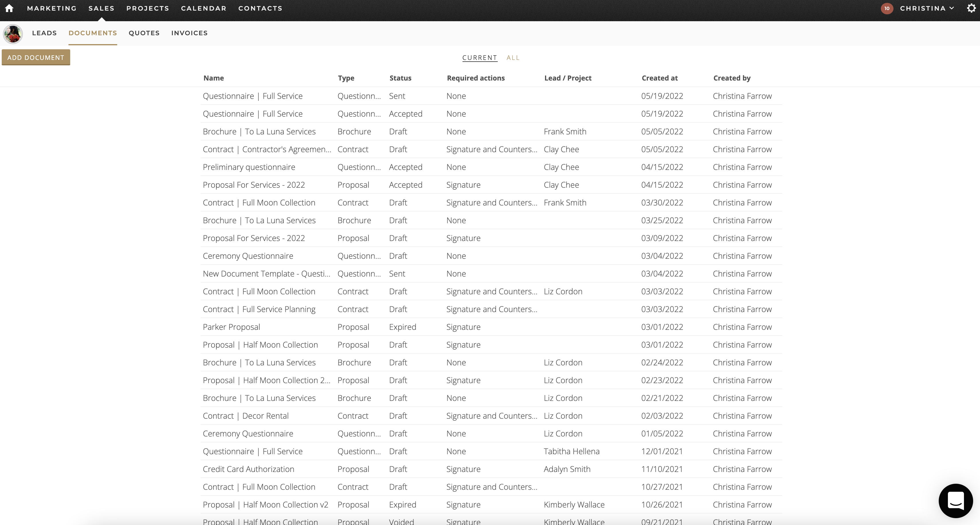Open the MARKETING section
980x525 pixels.
[x=52, y=8]
